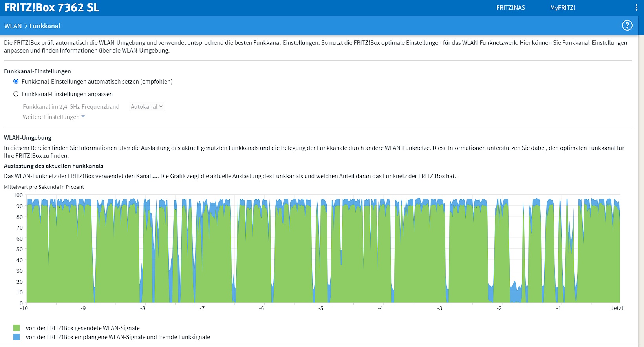
Task: Open MyFRITZ! from header
Action: point(563,8)
